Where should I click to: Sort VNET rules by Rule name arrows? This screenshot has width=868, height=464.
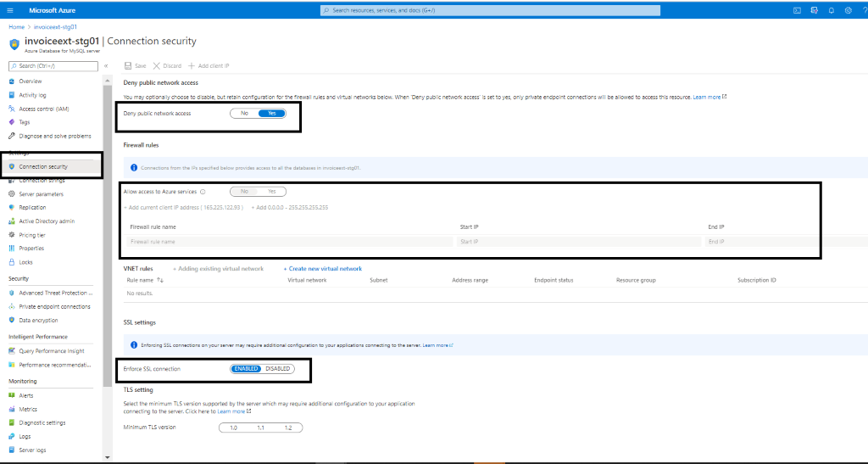click(x=160, y=280)
